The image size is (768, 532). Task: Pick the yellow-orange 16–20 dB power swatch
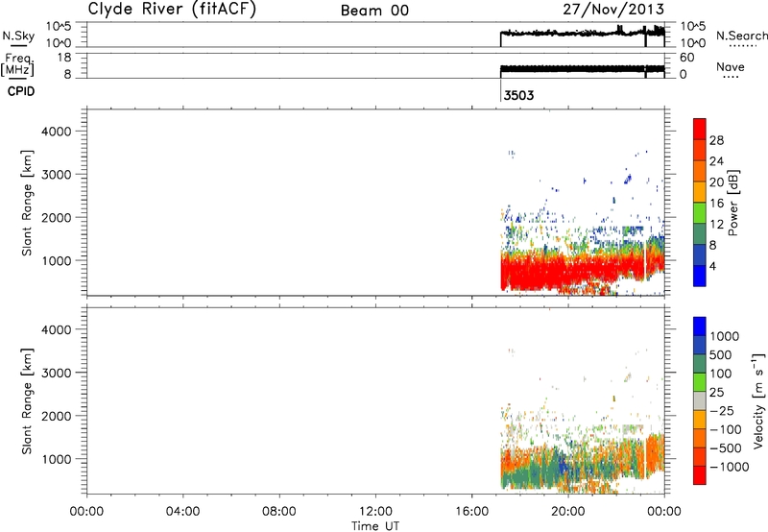click(x=700, y=192)
